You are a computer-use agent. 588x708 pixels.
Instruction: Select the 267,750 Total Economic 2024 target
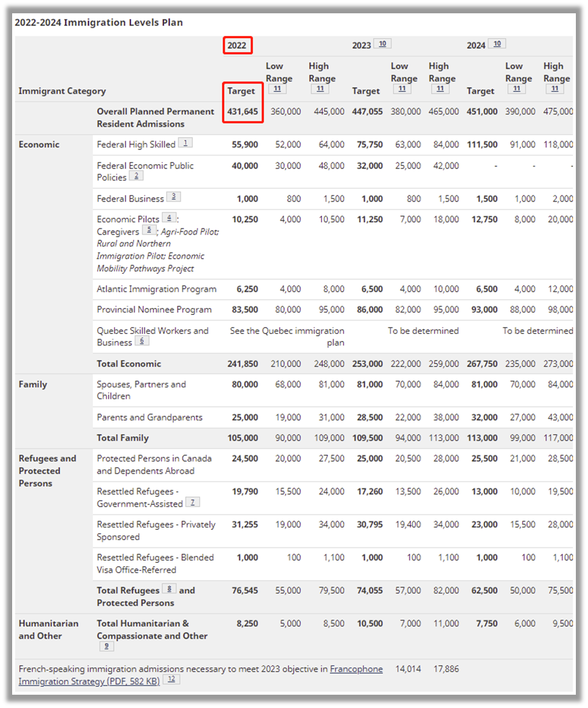point(482,364)
